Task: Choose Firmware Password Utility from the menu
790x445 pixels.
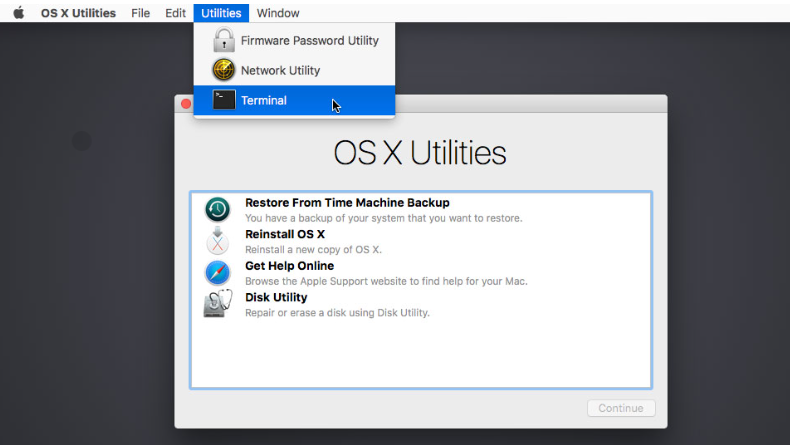Action: pos(309,41)
